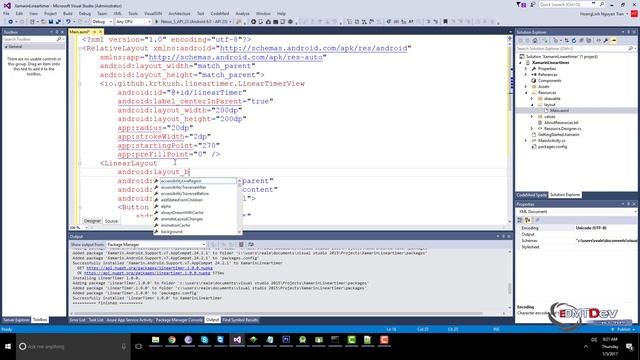Click the Save icon in toolbar
Image resolution: width=640 pixels, height=360 pixels.
coord(51,22)
